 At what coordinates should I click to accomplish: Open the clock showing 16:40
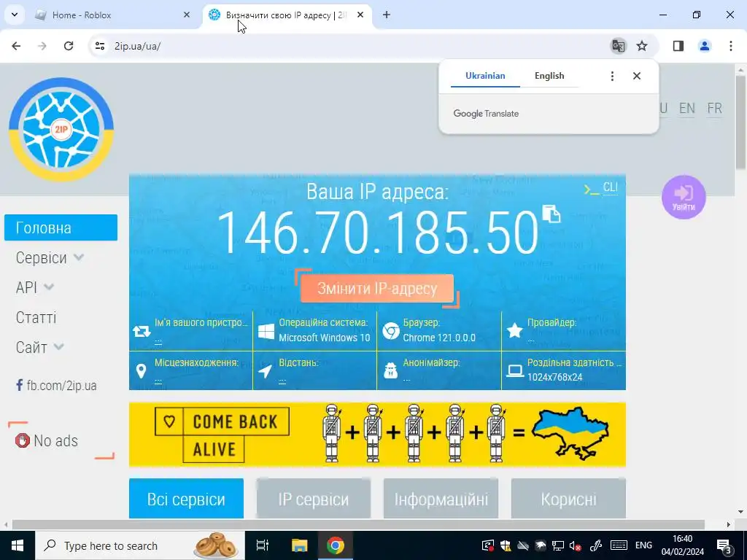click(x=682, y=545)
